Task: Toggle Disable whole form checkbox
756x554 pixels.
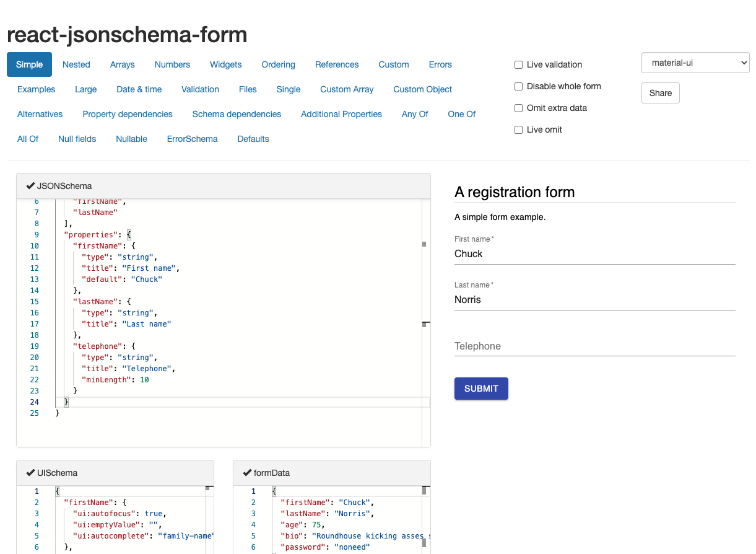Action: [x=519, y=86]
